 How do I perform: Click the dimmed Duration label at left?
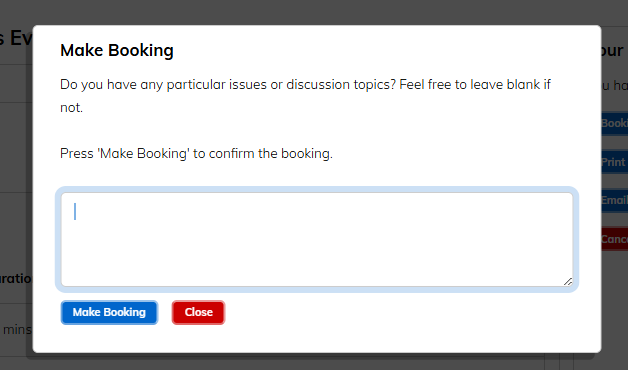click(16, 278)
